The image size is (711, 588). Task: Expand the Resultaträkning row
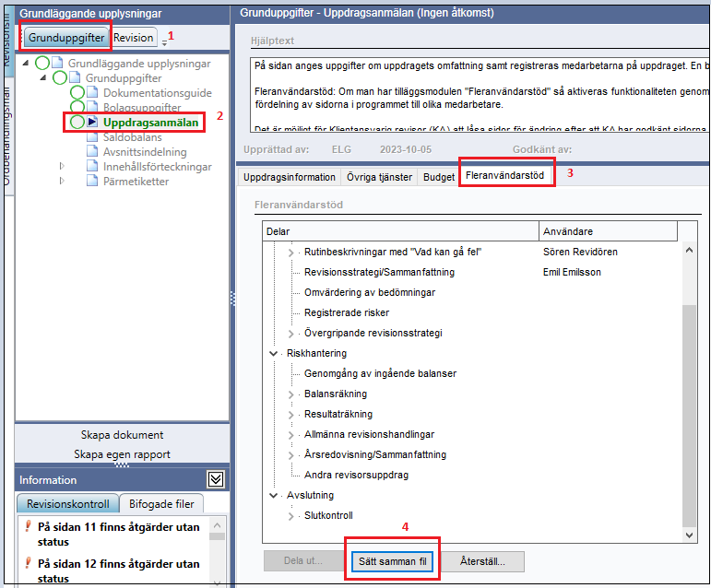[x=291, y=415]
